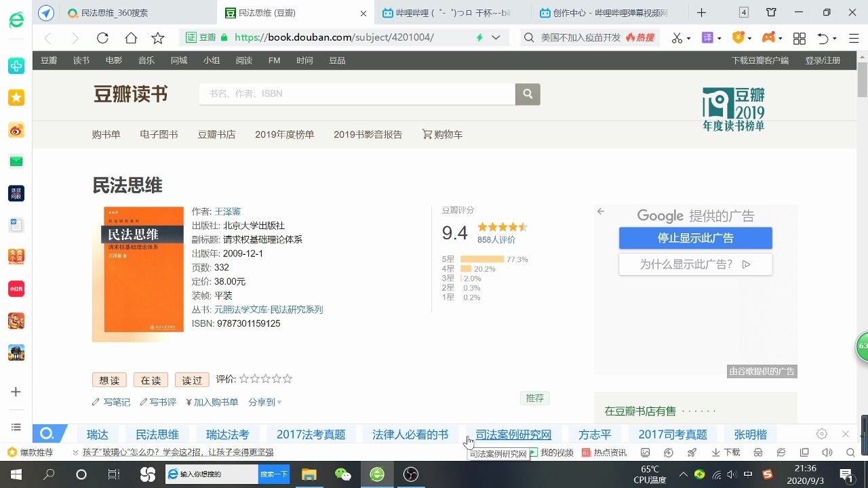Image resolution: width=868 pixels, height=488 pixels.
Task: Open the green mail sidebar icon
Action: (x=16, y=161)
